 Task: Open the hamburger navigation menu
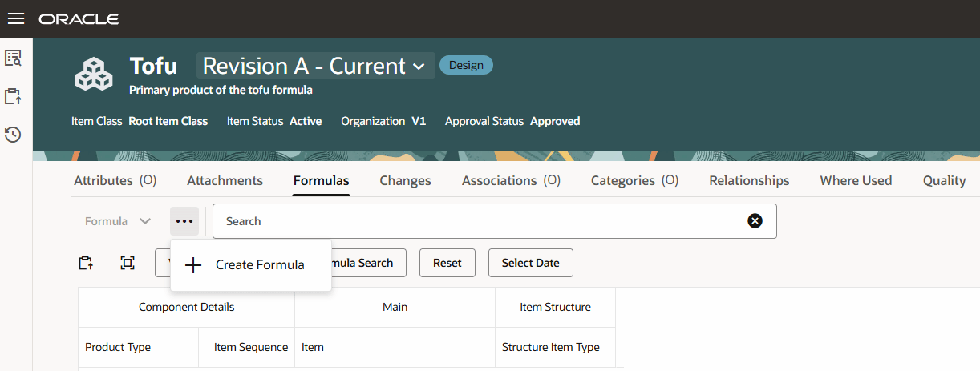pos(16,18)
